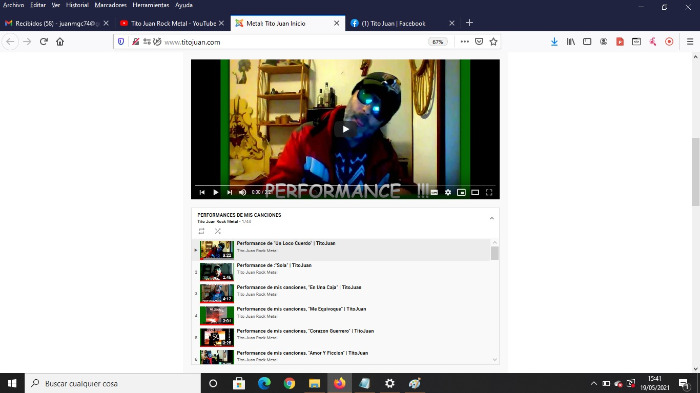Viewport: 700px width, 393px height.
Task: Skip to previous video in player
Action: click(x=202, y=192)
